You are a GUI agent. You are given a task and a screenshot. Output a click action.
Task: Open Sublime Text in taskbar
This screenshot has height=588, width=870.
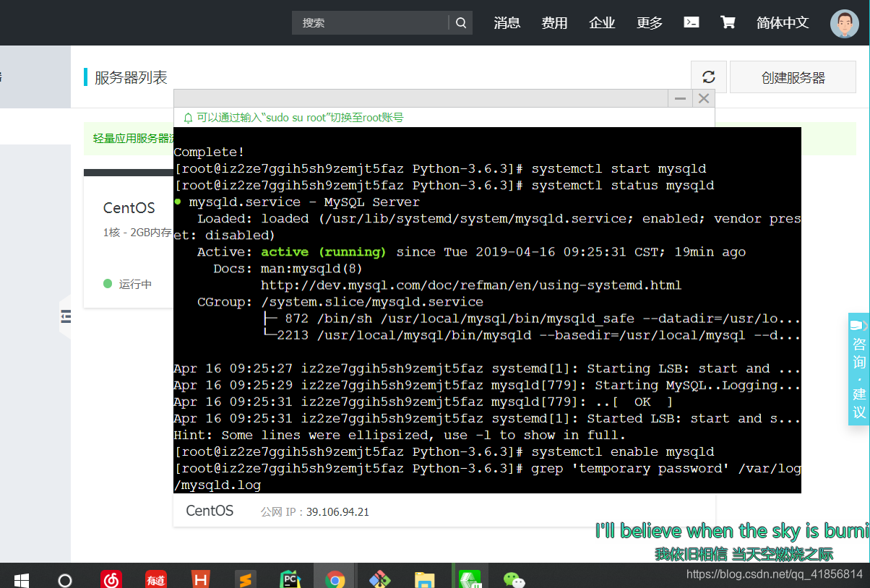[246, 579]
